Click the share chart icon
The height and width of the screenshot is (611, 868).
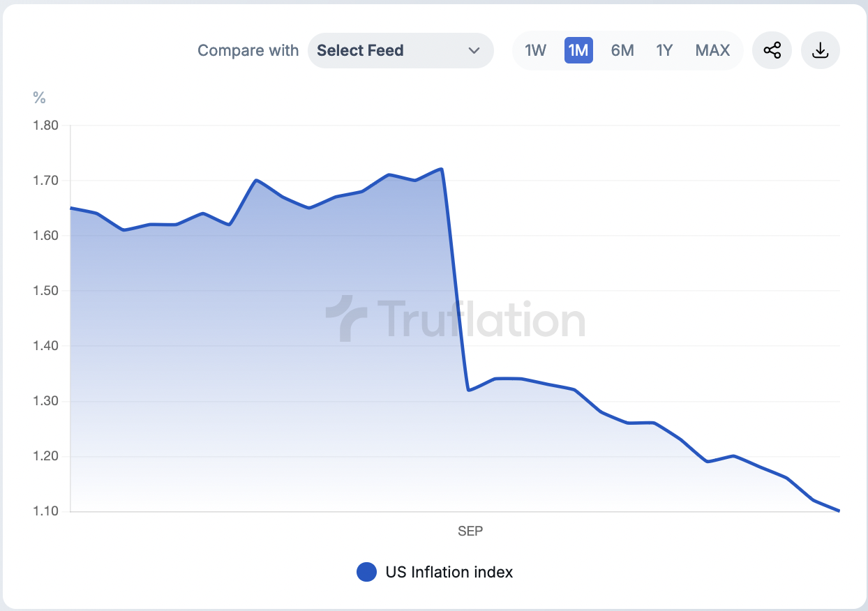pos(772,50)
